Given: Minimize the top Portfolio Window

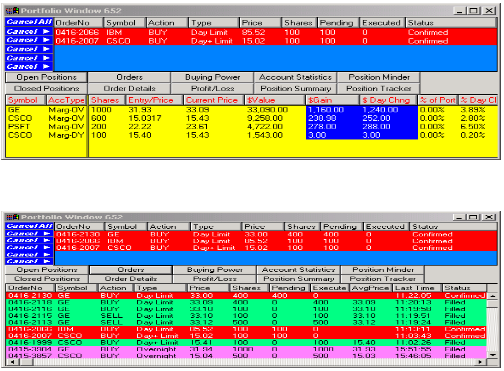Looking at the screenshot, I should pos(460,11).
